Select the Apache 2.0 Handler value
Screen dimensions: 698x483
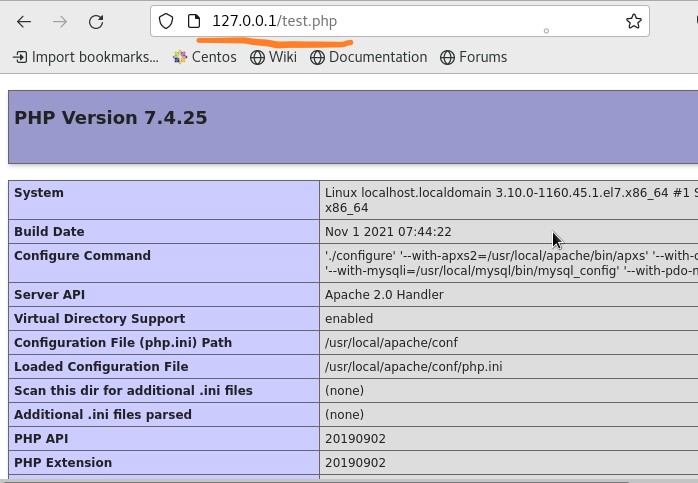384,295
